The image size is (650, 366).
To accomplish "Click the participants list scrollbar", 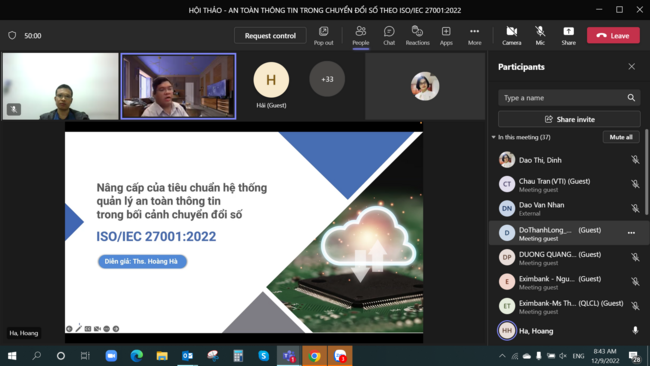I will click(646, 172).
